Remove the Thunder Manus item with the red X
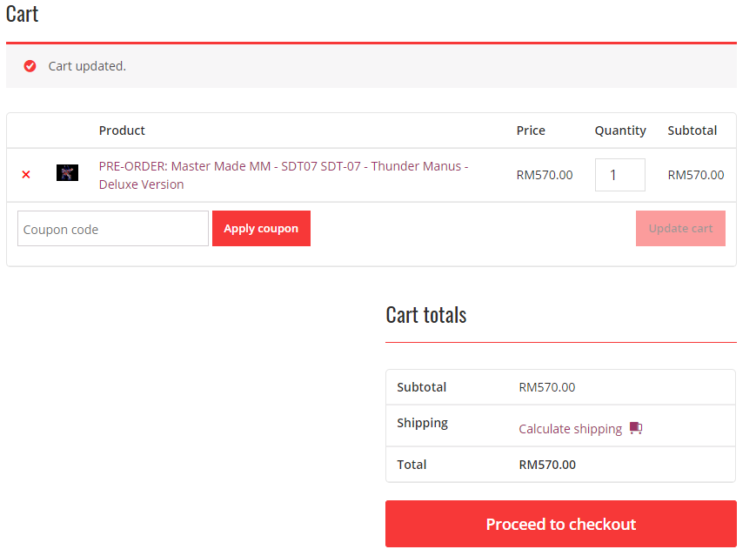The width and height of the screenshot is (756, 556). tap(26, 175)
